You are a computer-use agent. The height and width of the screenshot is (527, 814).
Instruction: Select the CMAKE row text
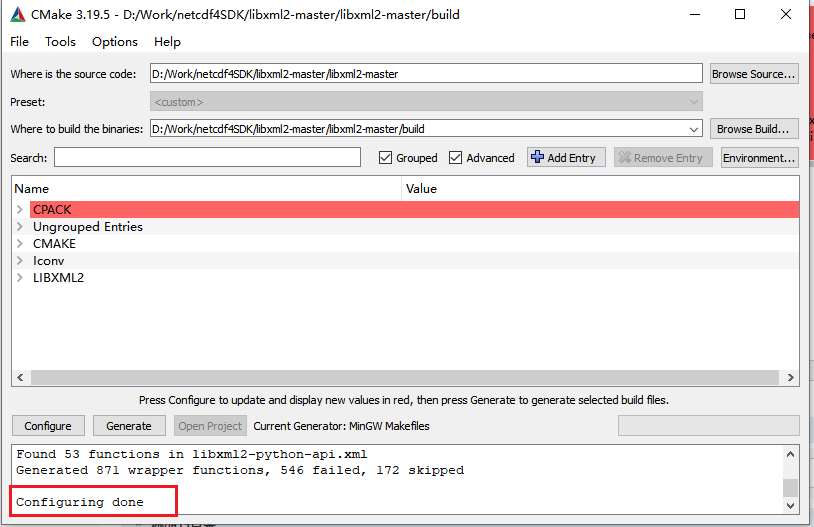point(55,244)
